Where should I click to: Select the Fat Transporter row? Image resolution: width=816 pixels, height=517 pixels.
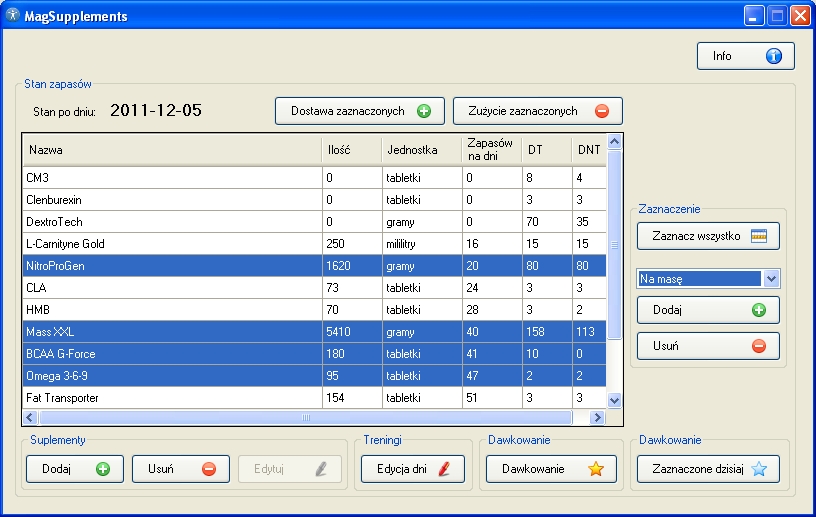click(x=314, y=398)
